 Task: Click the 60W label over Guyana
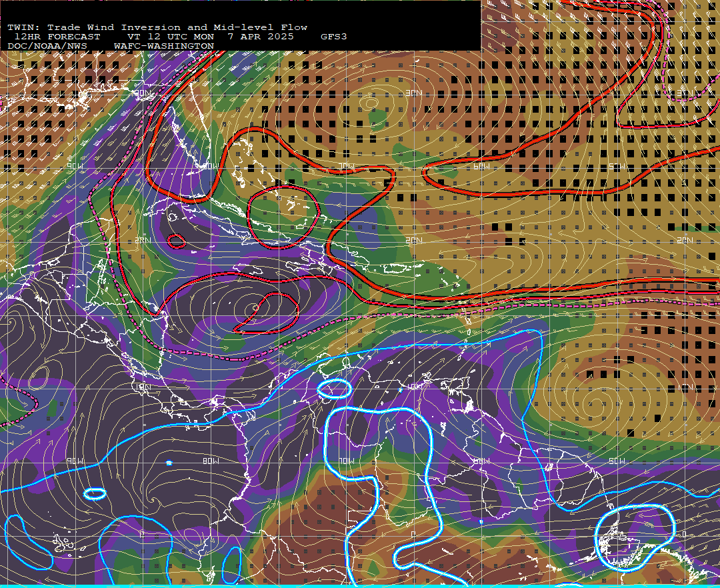(482, 461)
